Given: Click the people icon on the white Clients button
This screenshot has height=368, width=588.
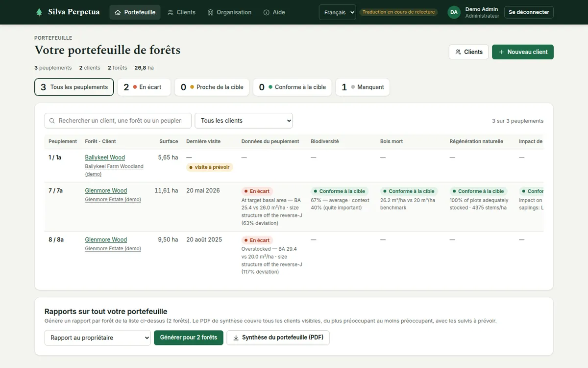Looking at the screenshot, I should click(x=458, y=52).
